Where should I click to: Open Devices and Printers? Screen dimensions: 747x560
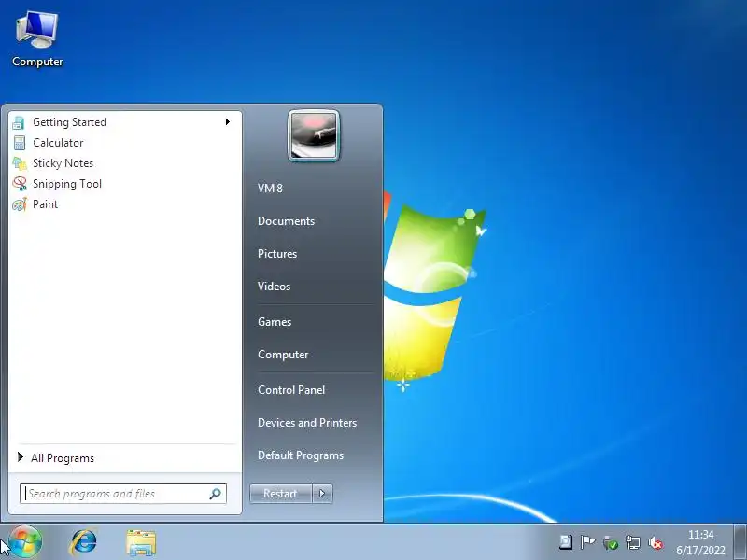(x=307, y=423)
